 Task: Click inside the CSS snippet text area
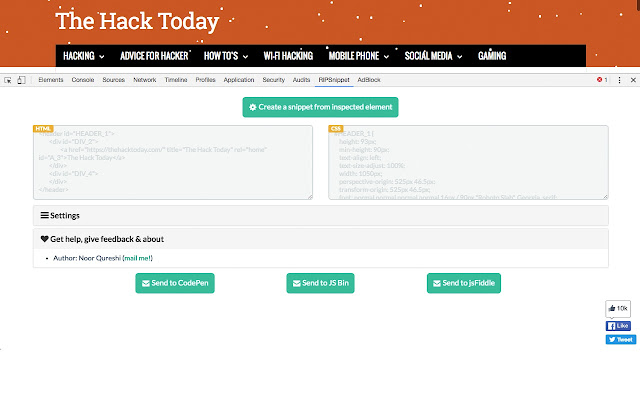point(468,162)
